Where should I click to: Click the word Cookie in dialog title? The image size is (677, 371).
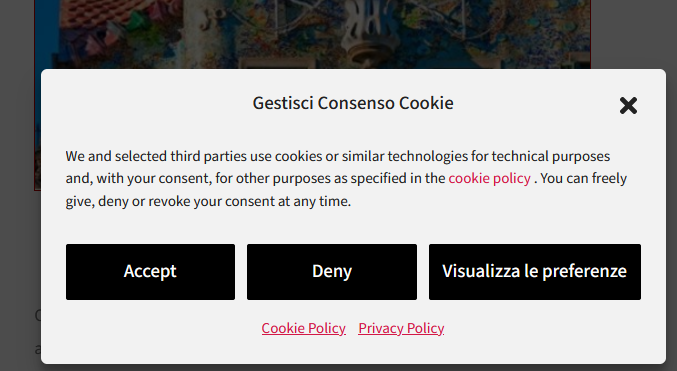click(426, 103)
